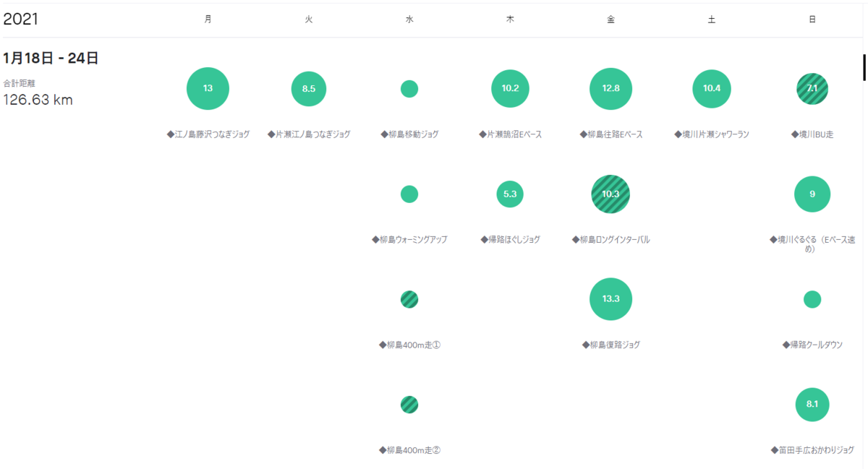The width and height of the screenshot is (868, 469).
Task: Open the 境川片瀬シャワーラン activity link
Action: pyautogui.click(x=712, y=134)
